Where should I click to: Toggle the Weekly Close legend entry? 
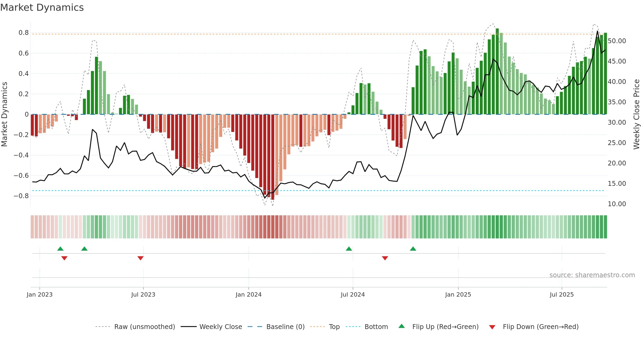pos(211,327)
